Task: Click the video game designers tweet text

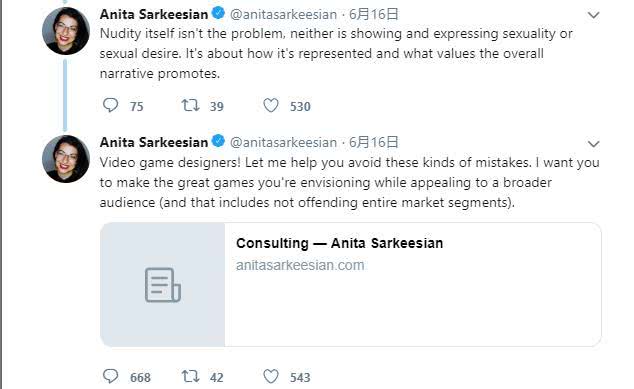Action: (x=350, y=182)
